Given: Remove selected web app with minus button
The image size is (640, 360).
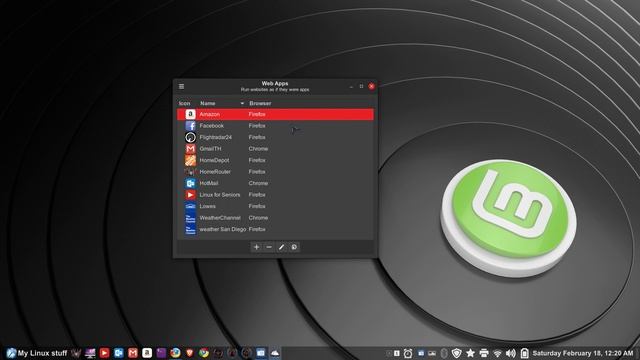Looking at the screenshot, I should [269, 247].
